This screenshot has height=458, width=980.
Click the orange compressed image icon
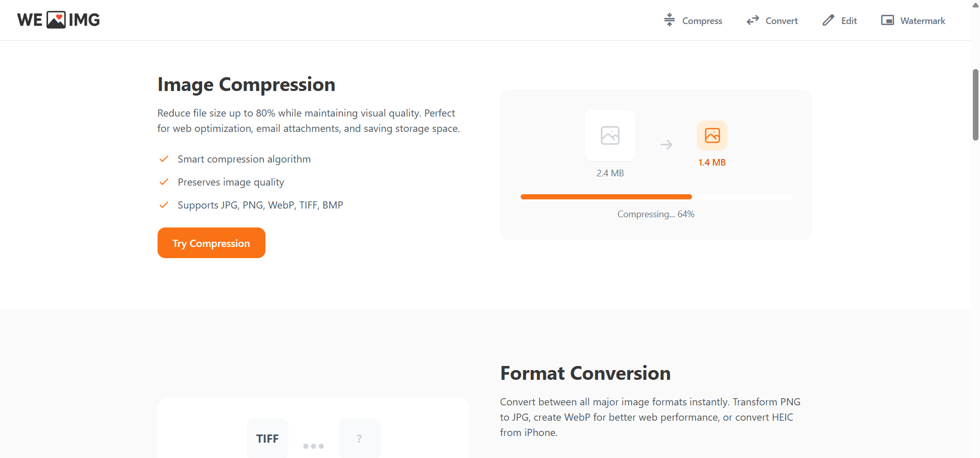[x=712, y=135]
